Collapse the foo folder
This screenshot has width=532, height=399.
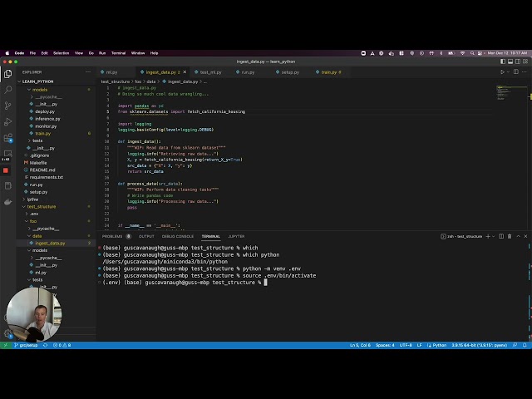[x=33, y=221]
